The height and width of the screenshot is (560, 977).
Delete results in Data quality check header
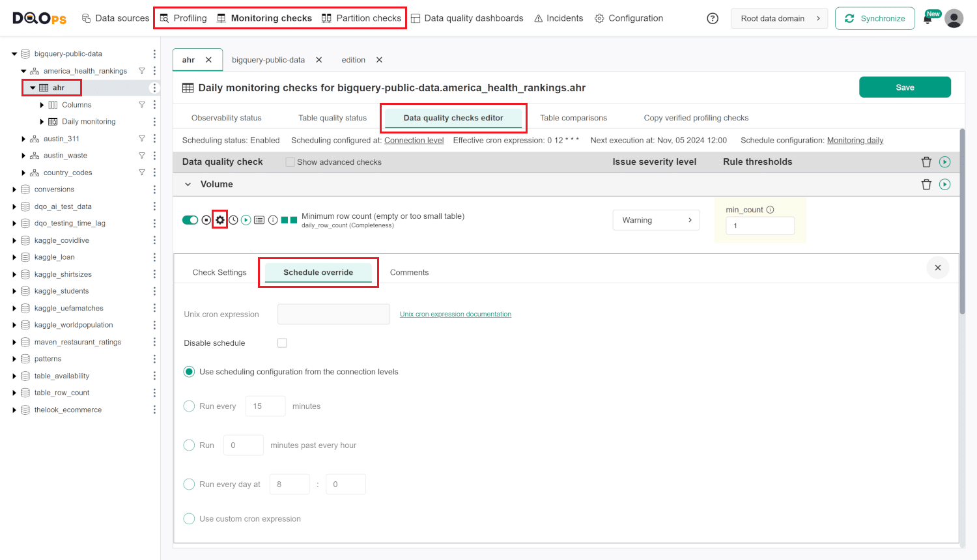[926, 162]
